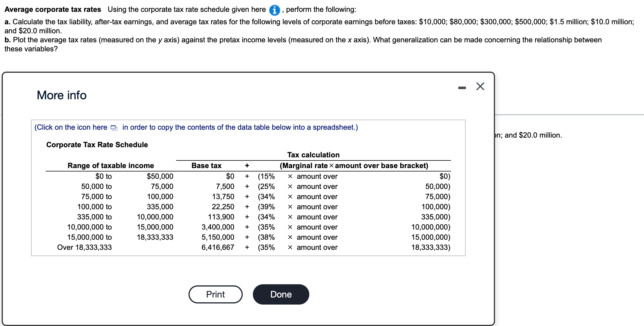Click the More info heading
Image resolution: width=644 pixels, height=326 pixels.
click(62, 95)
